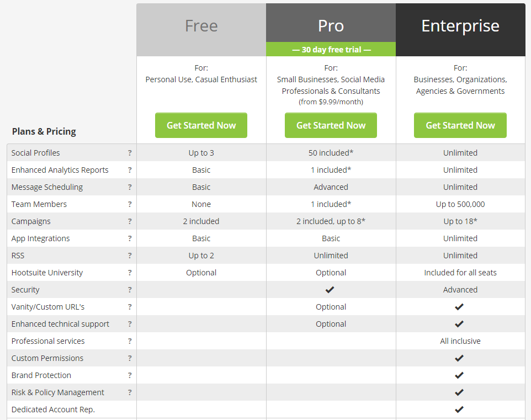Image resolution: width=531 pixels, height=420 pixels.
Task: Open Brand Protection help tooltip
Action: point(130,375)
